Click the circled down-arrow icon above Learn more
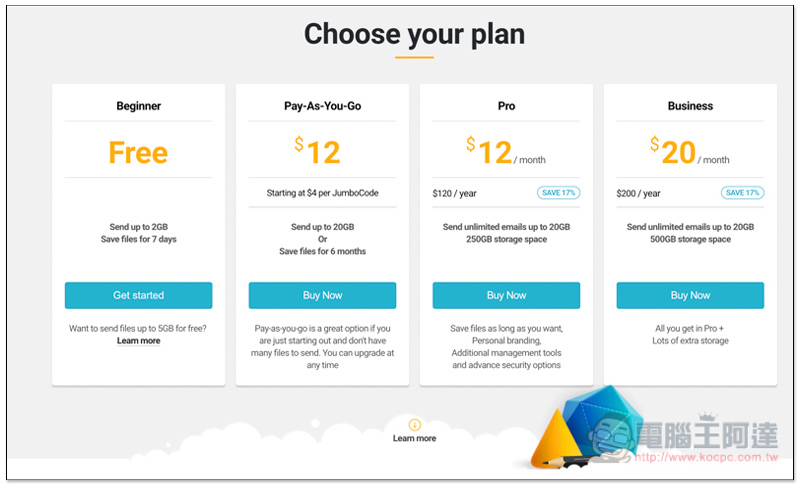This screenshot has height=486, width=800. (x=414, y=424)
